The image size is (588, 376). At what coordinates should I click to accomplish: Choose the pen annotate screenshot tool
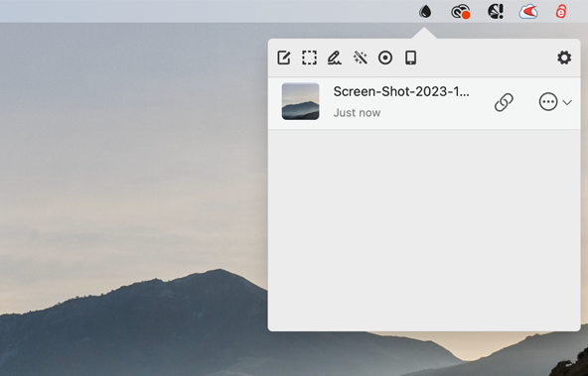click(x=335, y=59)
